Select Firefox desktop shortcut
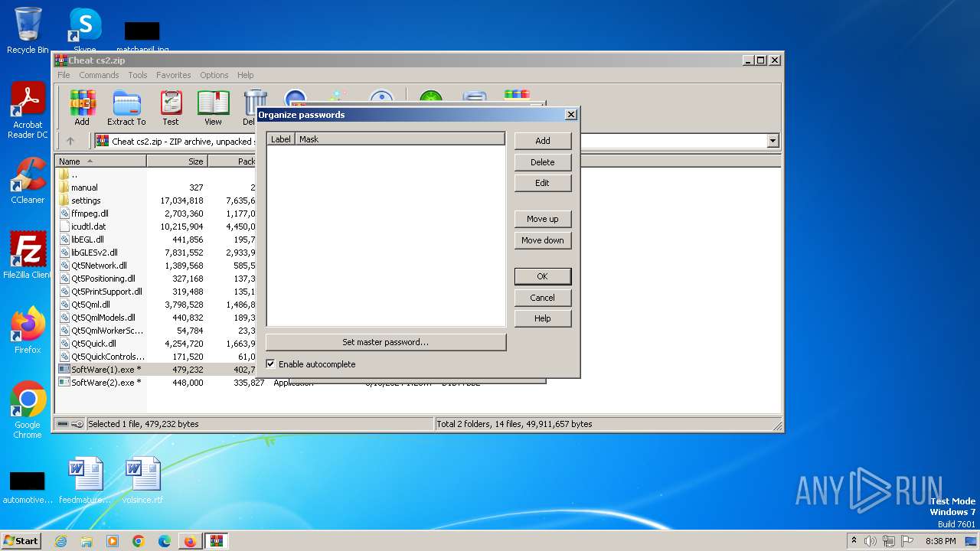980x551 pixels. tap(28, 330)
